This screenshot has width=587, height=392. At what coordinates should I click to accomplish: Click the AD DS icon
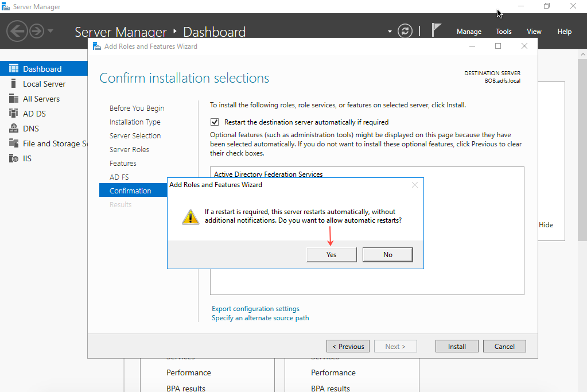13,114
